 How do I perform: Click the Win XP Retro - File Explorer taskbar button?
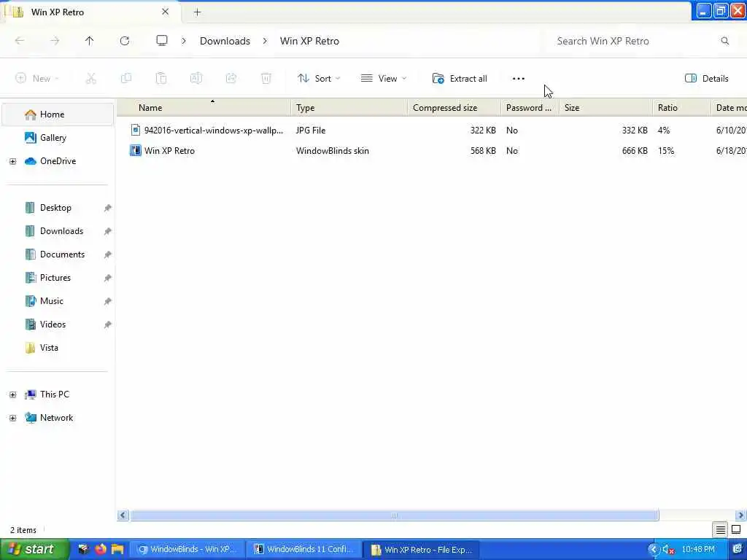(x=421, y=549)
